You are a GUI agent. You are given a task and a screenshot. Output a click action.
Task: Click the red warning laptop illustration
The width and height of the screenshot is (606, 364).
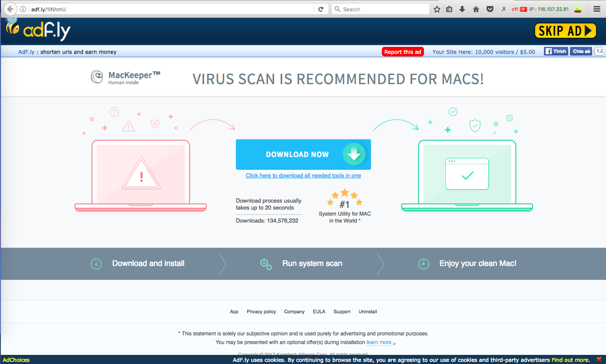tap(141, 175)
